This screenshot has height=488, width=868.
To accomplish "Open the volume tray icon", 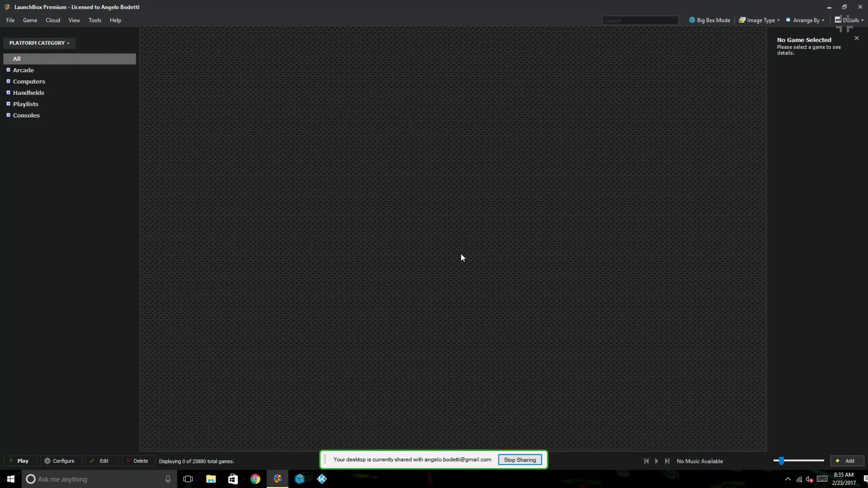I will click(809, 479).
